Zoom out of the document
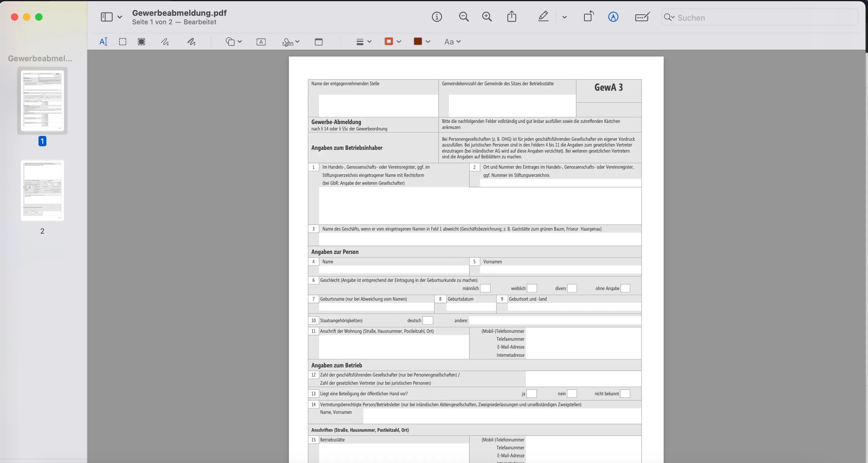The width and height of the screenshot is (868, 463). point(464,17)
